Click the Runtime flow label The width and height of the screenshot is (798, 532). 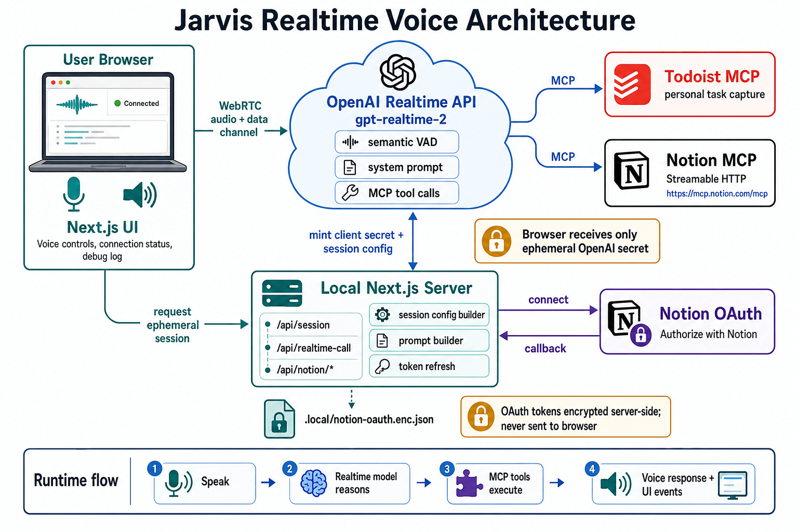tap(76, 481)
